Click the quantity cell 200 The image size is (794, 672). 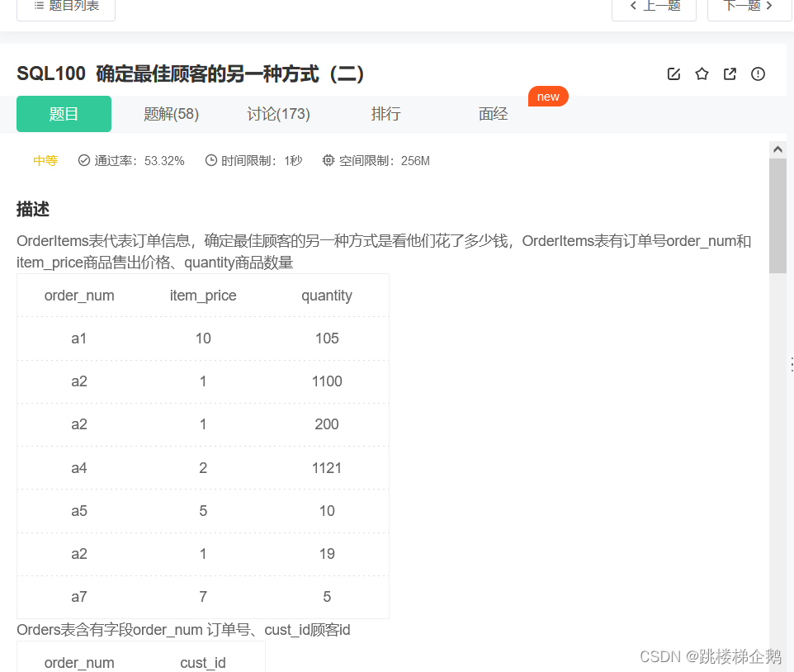pos(327,424)
